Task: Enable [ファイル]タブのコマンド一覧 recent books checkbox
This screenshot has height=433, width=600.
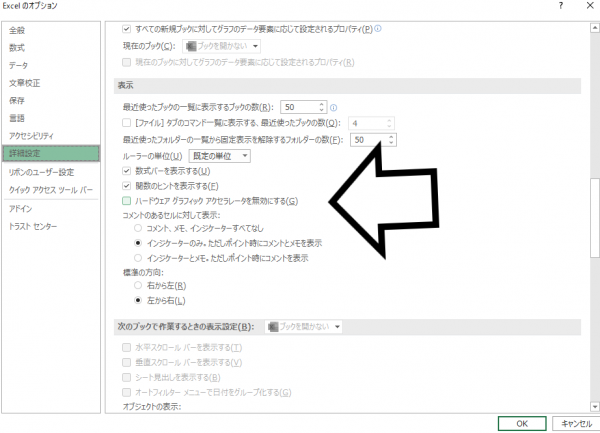Action: click(126, 123)
